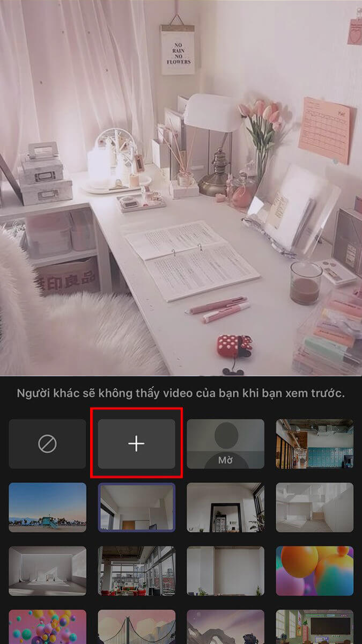Pick the white bedroom background
Image resolution: width=362 pixels, height=644 pixels.
[x=47, y=570]
